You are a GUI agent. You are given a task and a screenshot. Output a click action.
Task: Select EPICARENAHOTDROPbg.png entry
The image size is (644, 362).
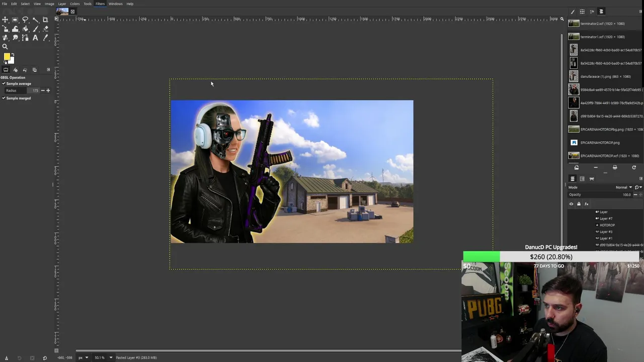point(605,129)
